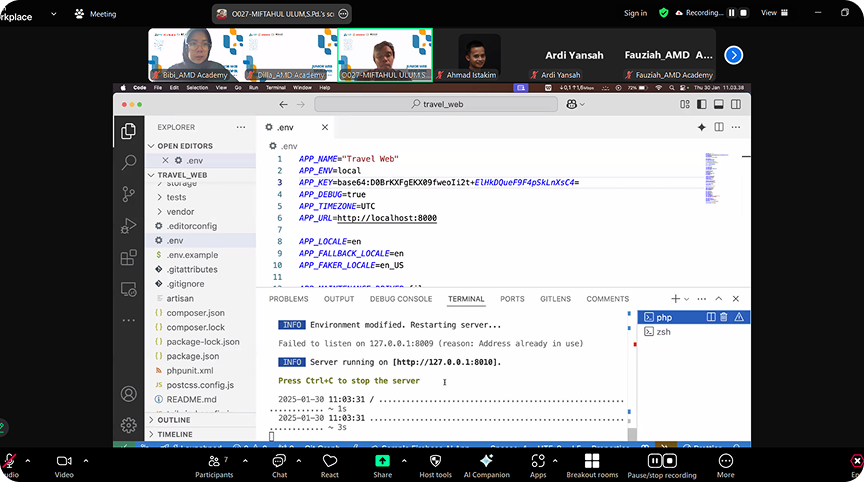Open the Extensions view in activity bar
The image size is (864, 482).
[x=128, y=257]
